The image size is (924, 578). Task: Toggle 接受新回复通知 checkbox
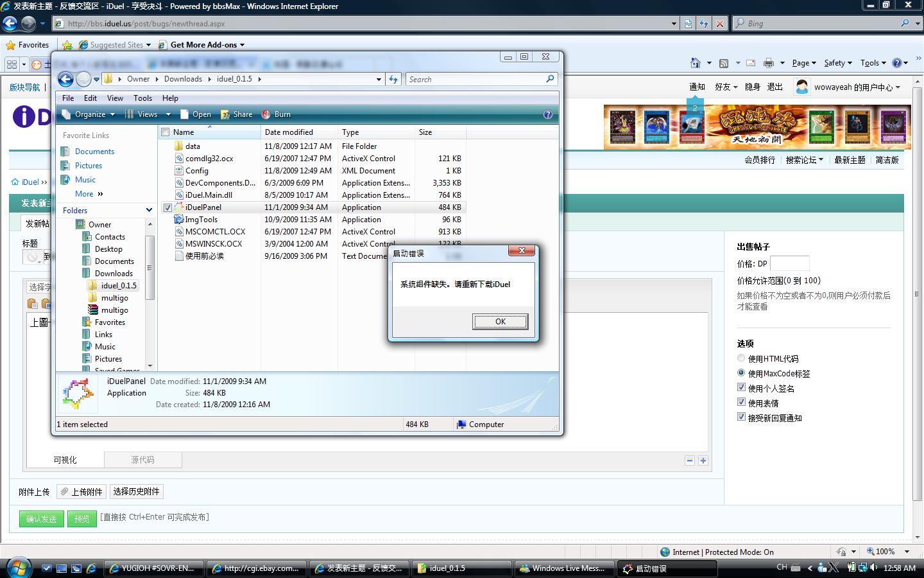click(x=741, y=417)
